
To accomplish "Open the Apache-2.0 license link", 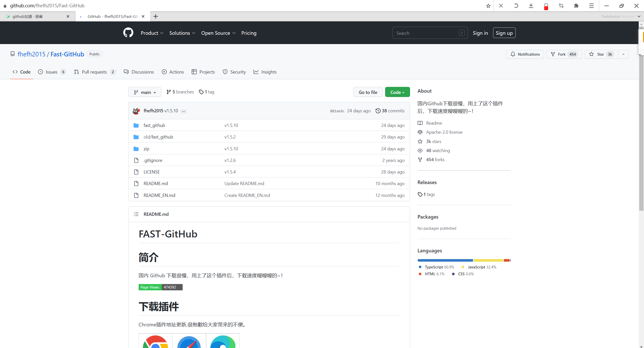I will [444, 132].
